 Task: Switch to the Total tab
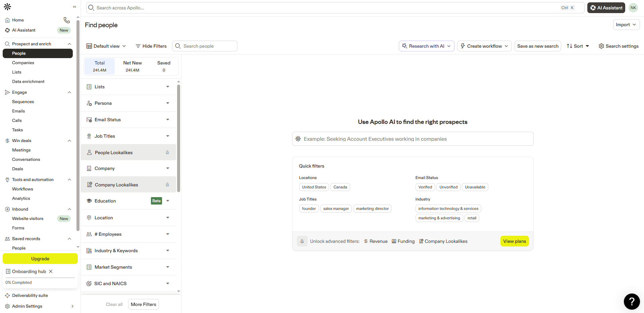100,66
